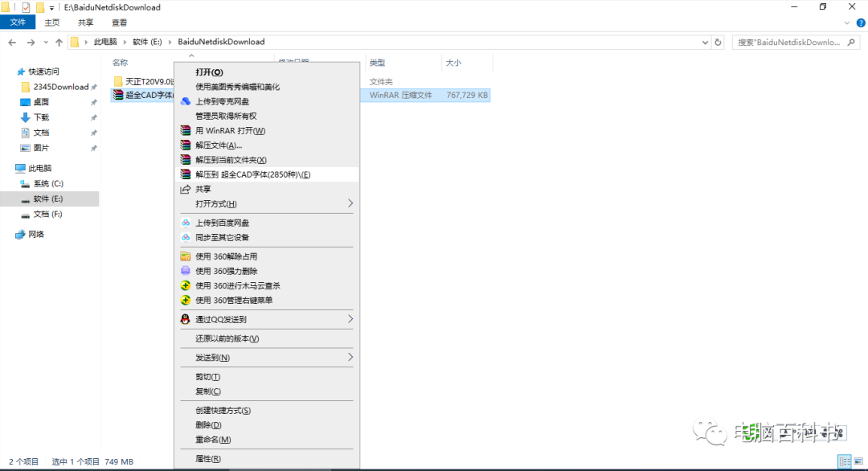The width and height of the screenshot is (868, 471).
Task: Expand the ribbon with the chevron
Action: tap(847, 23)
